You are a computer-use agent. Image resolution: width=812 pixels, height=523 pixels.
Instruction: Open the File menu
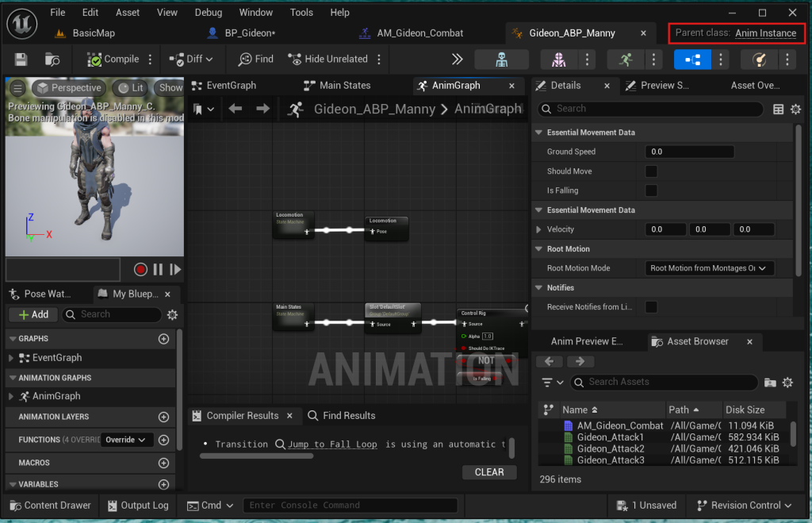(x=57, y=13)
